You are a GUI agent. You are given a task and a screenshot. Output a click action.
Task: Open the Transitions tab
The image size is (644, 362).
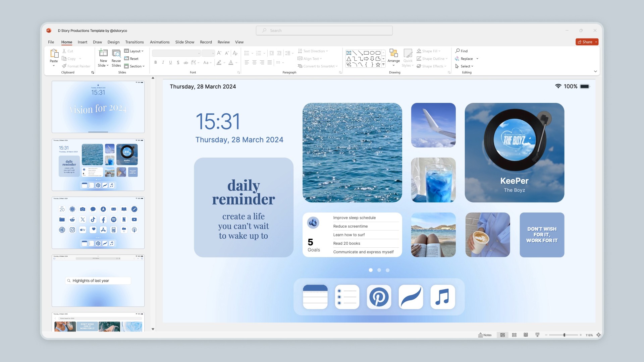click(134, 42)
